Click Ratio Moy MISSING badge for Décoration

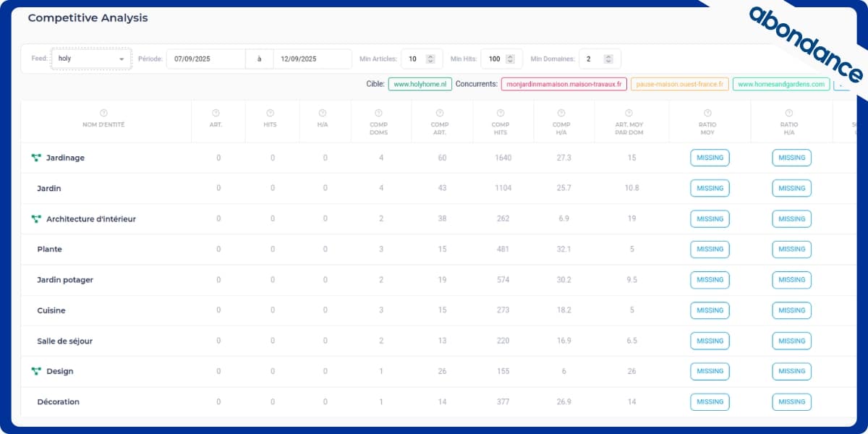pyautogui.click(x=710, y=401)
